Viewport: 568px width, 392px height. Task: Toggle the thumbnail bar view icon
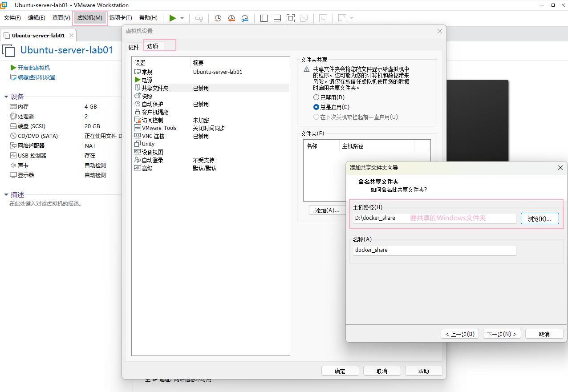[277, 18]
